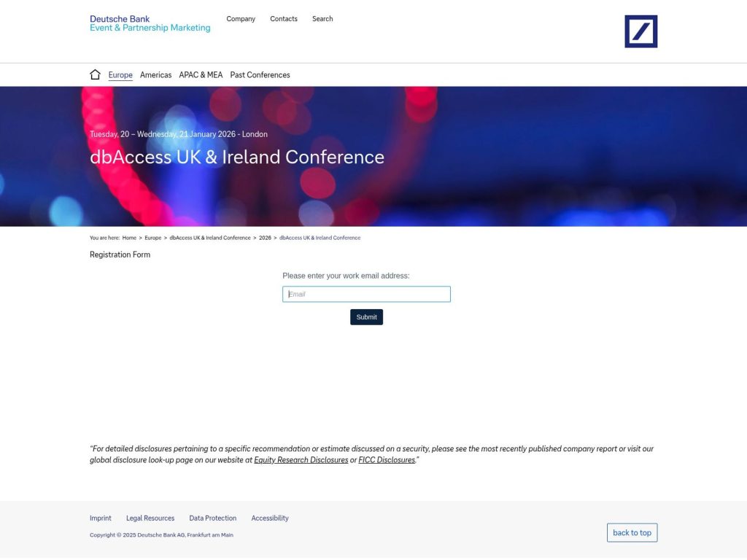Screen dimensions: 747x560
Task: Switch to the Americas tab
Action: [155, 74]
